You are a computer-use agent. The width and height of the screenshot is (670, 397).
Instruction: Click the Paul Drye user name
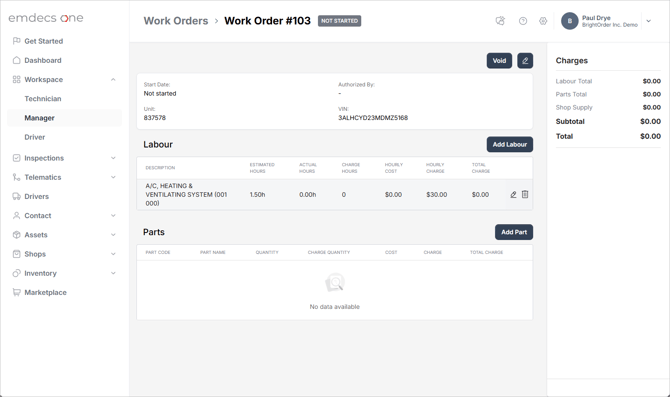(596, 18)
